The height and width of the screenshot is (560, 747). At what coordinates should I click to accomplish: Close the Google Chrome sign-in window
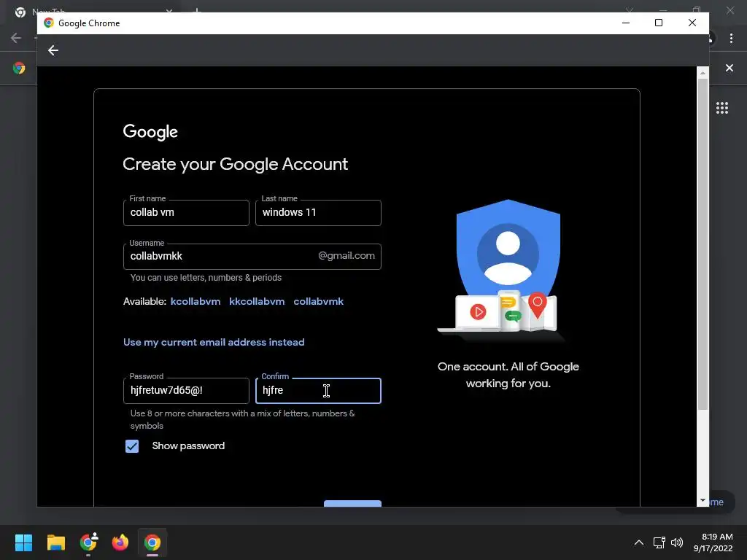[x=692, y=23]
